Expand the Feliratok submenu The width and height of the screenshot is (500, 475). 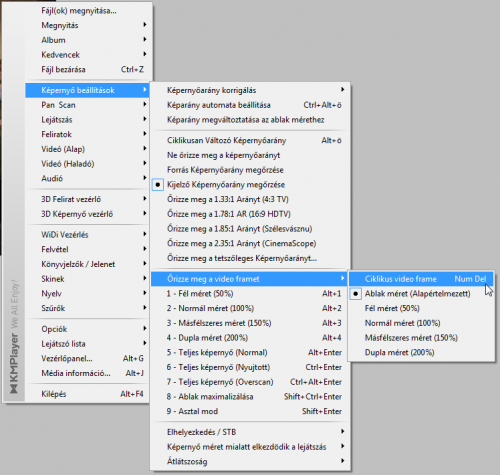87,134
